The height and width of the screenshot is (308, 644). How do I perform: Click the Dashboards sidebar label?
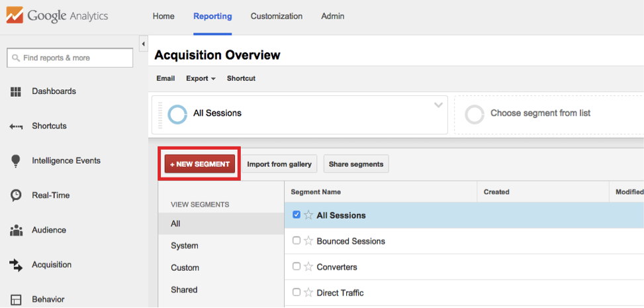point(54,91)
